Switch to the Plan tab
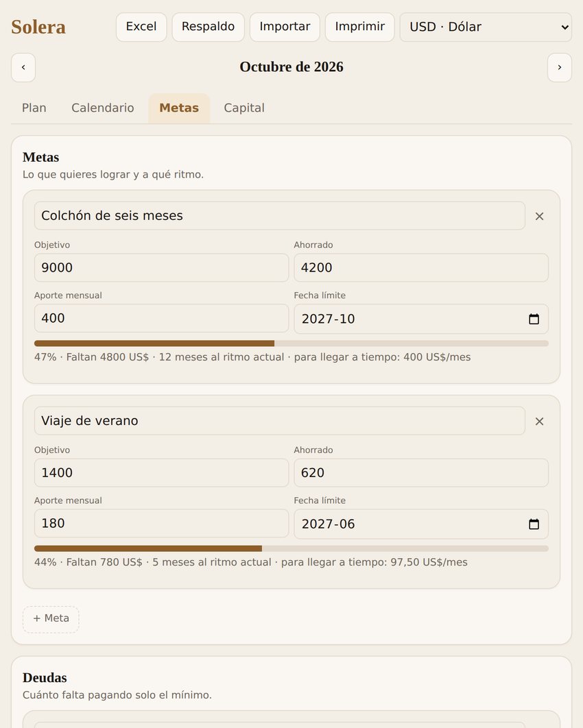This screenshot has height=728, width=583. click(34, 108)
